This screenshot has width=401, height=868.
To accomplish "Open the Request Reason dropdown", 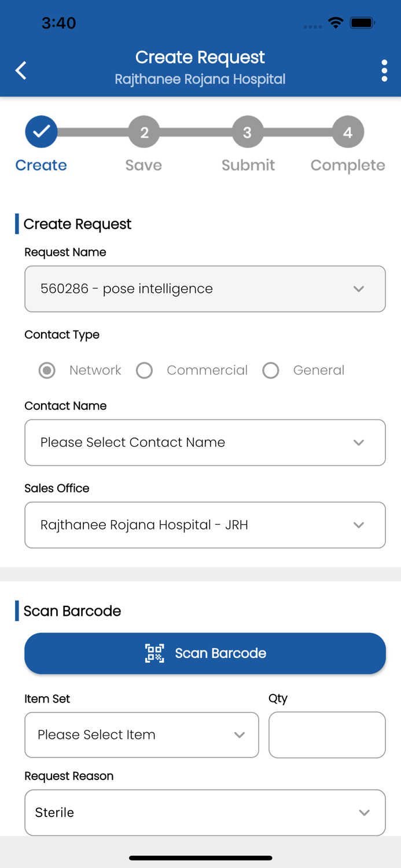I will click(x=205, y=812).
